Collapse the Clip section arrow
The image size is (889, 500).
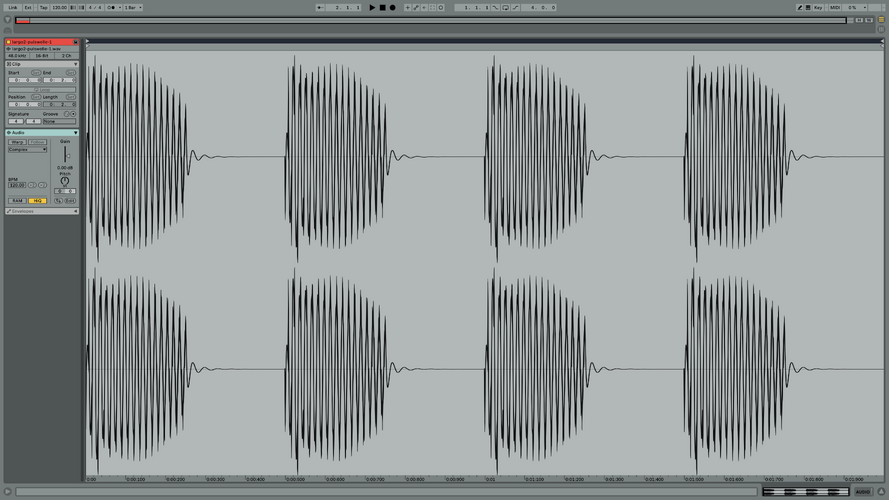click(x=75, y=64)
